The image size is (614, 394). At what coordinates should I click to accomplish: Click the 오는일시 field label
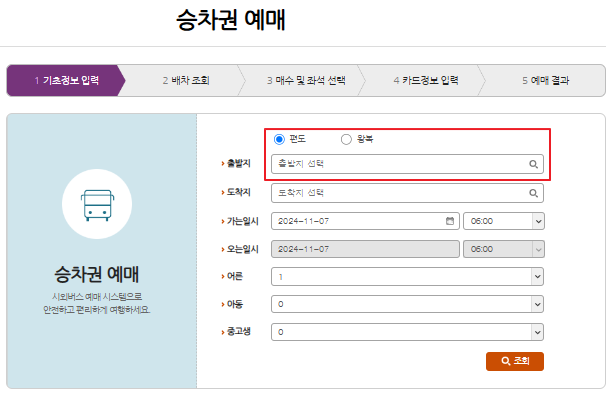(x=242, y=249)
